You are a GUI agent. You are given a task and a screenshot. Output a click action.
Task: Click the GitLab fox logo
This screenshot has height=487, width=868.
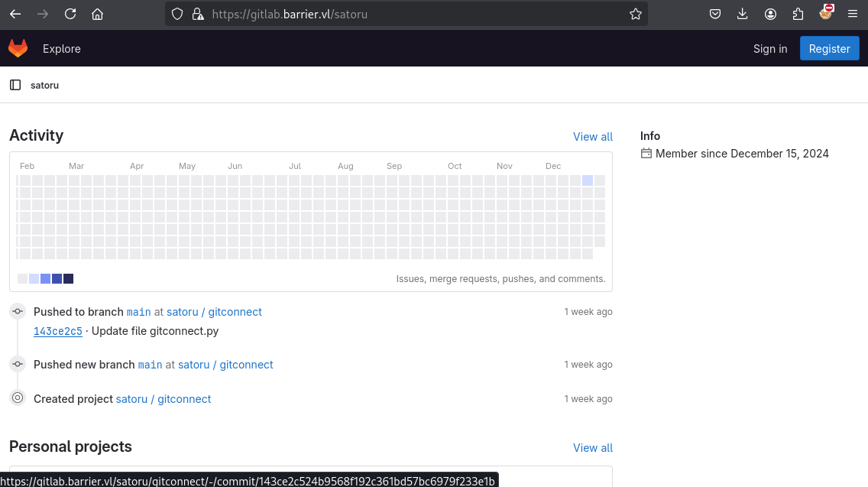(x=18, y=48)
